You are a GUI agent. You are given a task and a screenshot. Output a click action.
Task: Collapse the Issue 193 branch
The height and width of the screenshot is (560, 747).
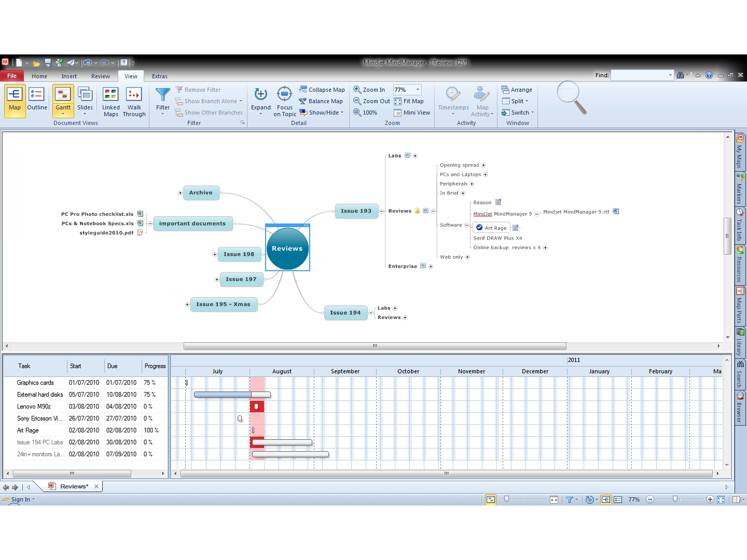tap(382, 211)
